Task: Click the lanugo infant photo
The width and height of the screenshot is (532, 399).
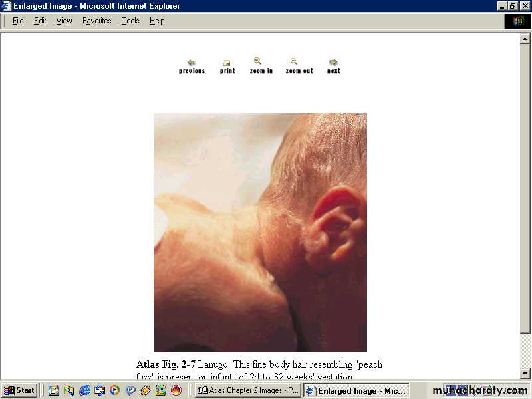Action: click(x=260, y=232)
